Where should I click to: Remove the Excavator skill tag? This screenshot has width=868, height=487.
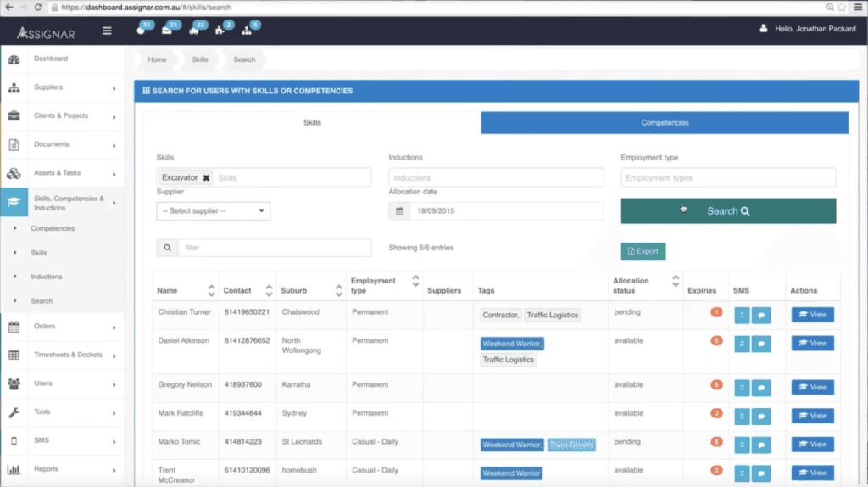coord(206,178)
